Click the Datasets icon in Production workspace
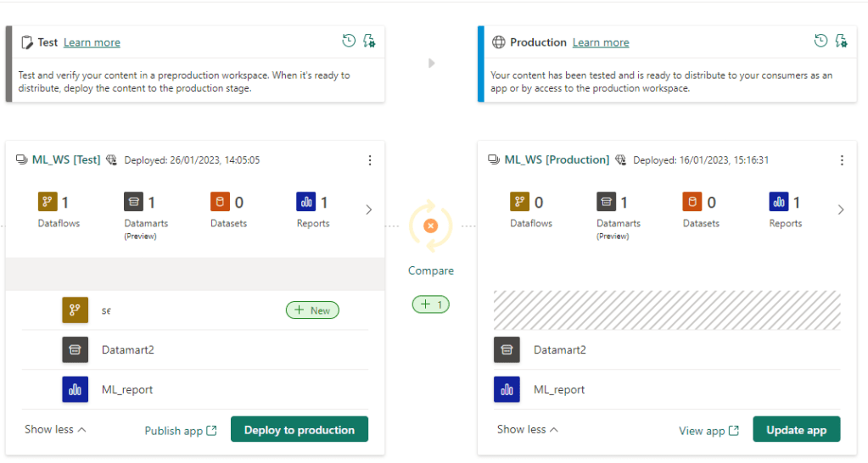868x463 pixels. (x=692, y=202)
